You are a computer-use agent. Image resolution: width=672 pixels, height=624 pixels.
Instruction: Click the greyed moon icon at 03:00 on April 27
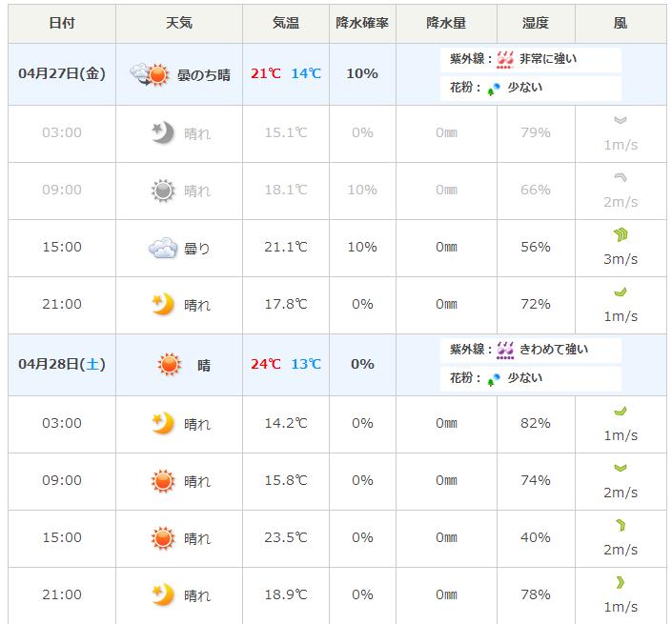click(x=163, y=132)
